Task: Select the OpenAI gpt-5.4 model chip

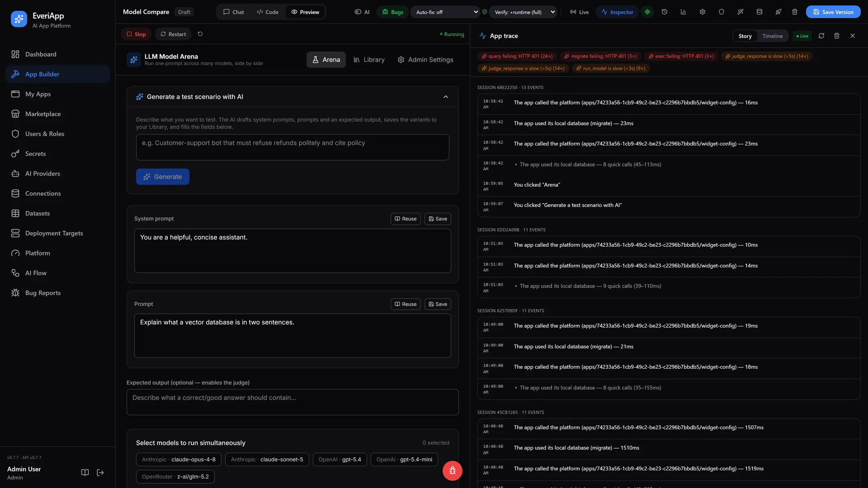Action: click(340, 460)
